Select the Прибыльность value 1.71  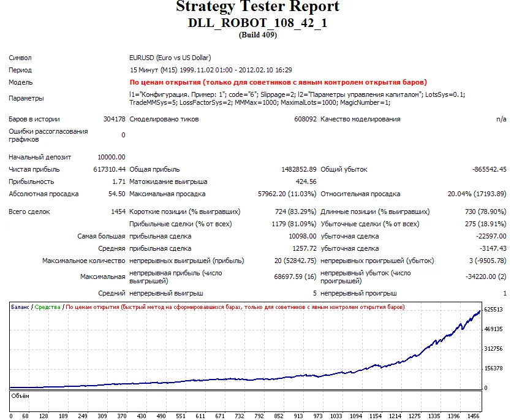coord(119,181)
